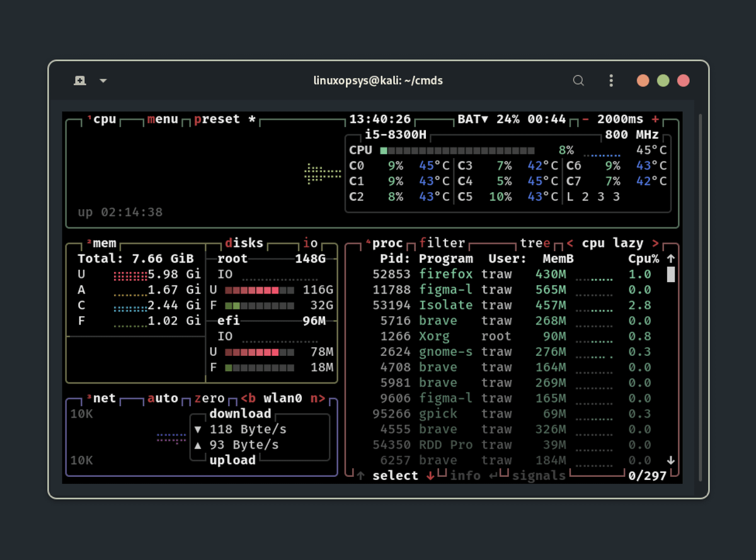This screenshot has width=756, height=560.
Task: Click the red select down arrow
Action: coord(430,476)
